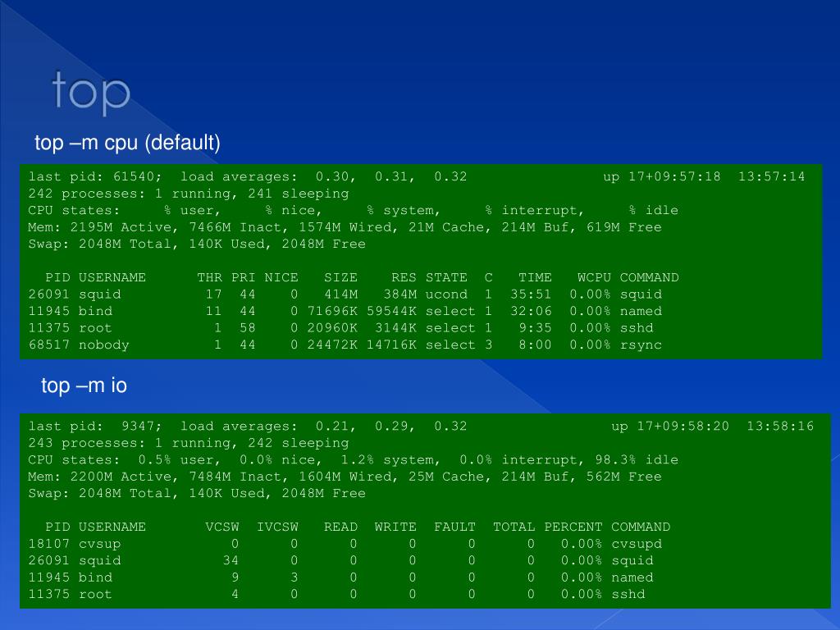The width and height of the screenshot is (840, 630).
Task: Click the IVCSW value "3" for bind
Action: coord(294,577)
